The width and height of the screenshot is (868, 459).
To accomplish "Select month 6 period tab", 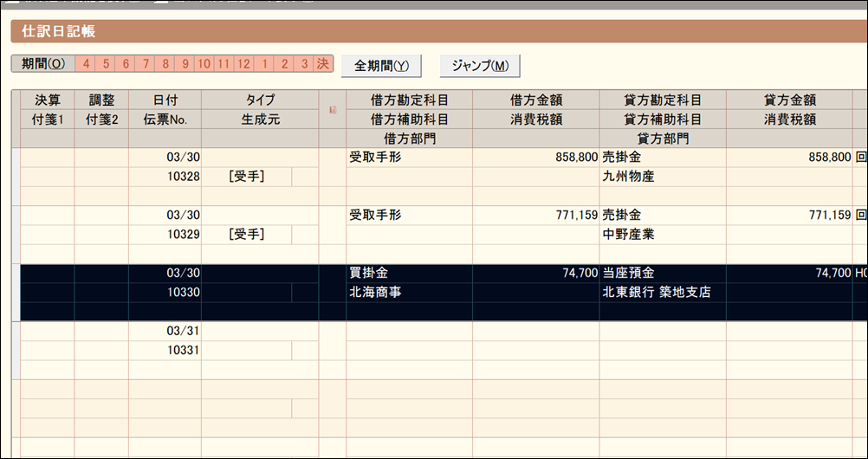I will (126, 64).
